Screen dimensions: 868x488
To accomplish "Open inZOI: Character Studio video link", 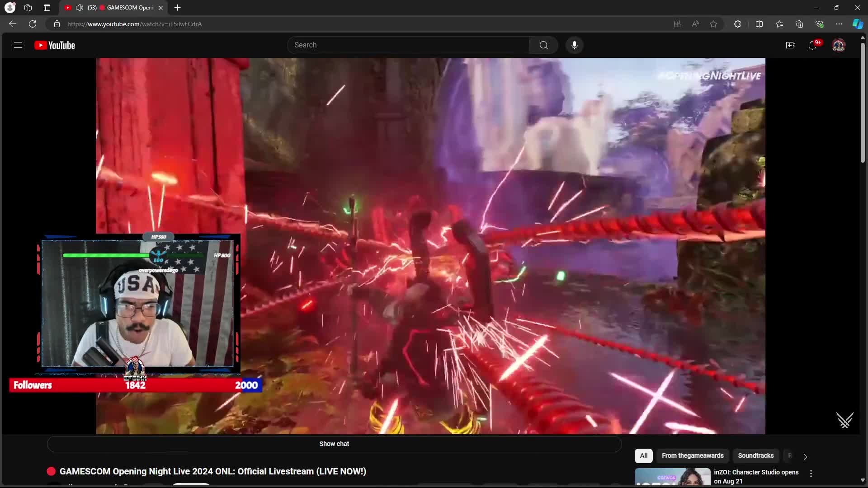I will click(x=756, y=476).
